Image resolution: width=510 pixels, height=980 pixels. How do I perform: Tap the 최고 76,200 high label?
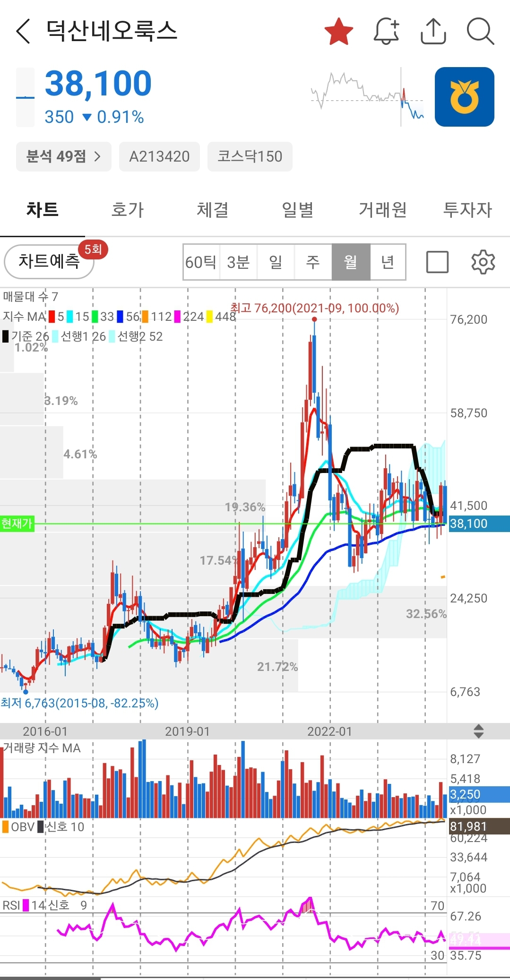pos(315,308)
